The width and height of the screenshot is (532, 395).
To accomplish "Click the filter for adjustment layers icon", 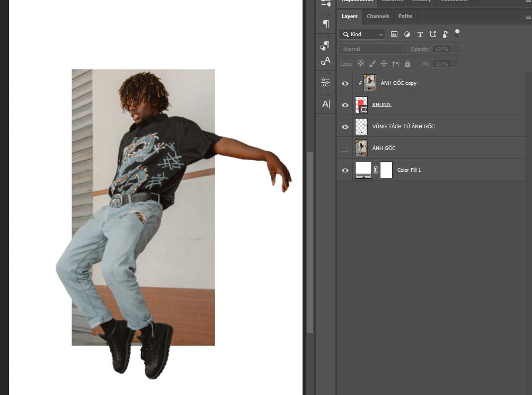I will tap(407, 34).
